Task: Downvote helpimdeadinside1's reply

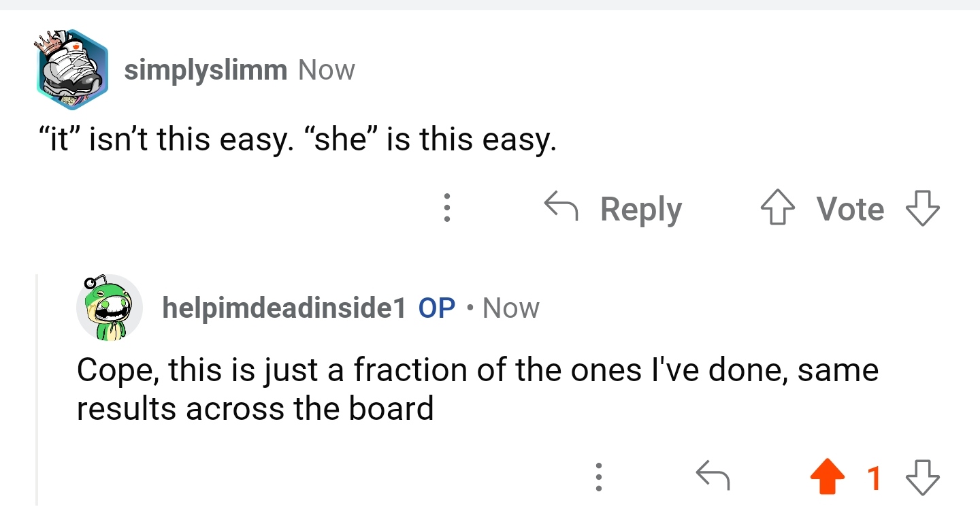Action: click(x=923, y=478)
